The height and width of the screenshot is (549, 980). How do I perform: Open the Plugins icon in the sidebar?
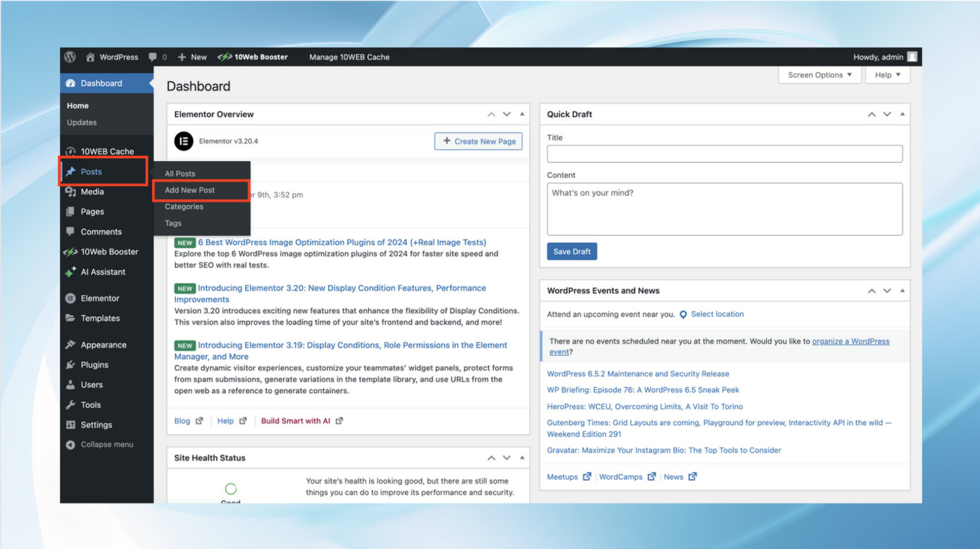coord(71,364)
